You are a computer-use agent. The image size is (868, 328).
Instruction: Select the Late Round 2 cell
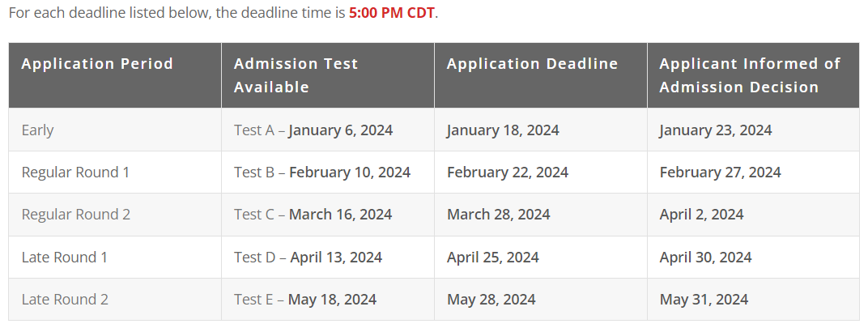(x=115, y=299)
